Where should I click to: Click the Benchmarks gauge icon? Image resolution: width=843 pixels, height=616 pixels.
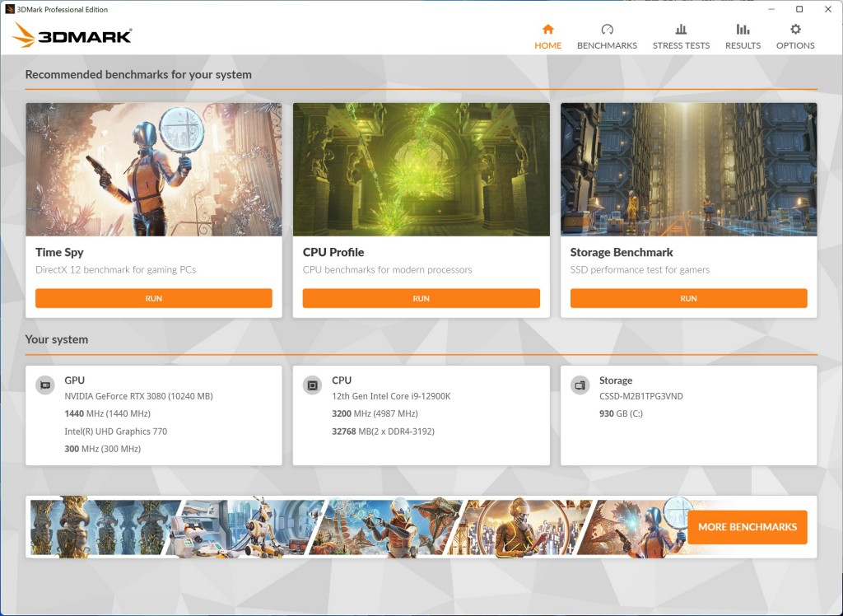click(x=607, y=29)
